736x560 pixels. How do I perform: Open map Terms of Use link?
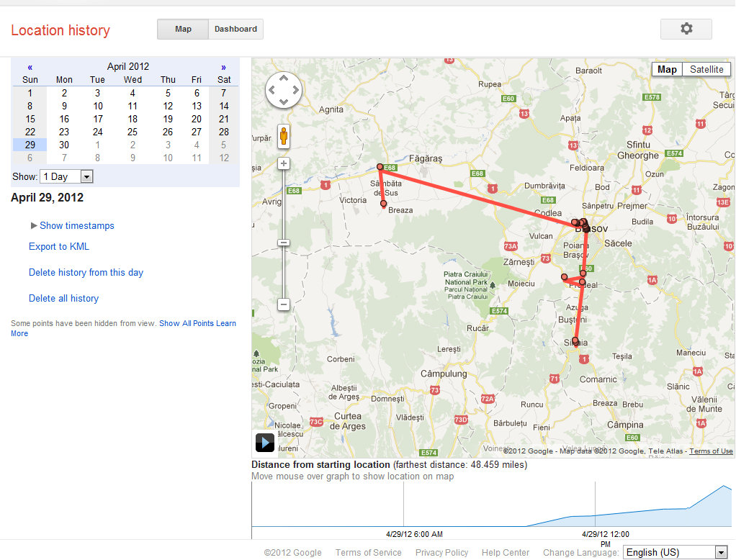pyautogui.click(x=711, y=451)
